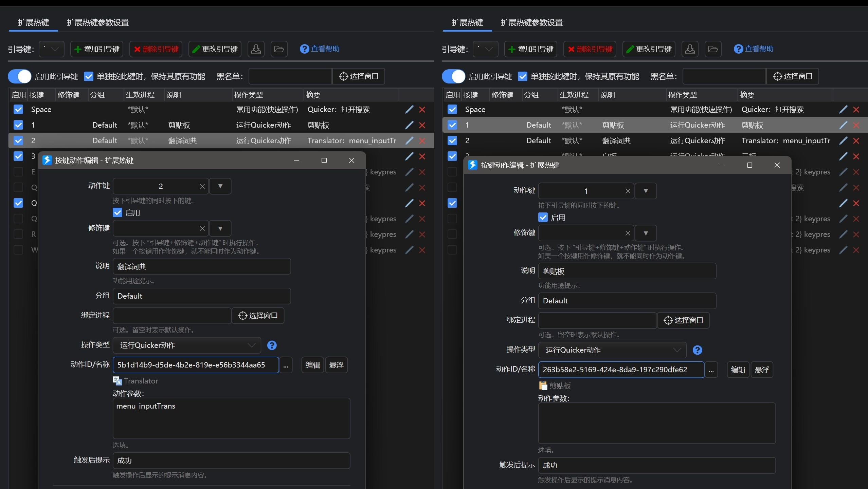Edit row 1 剪贴板 pencil in left window

[x=409, y=125]
